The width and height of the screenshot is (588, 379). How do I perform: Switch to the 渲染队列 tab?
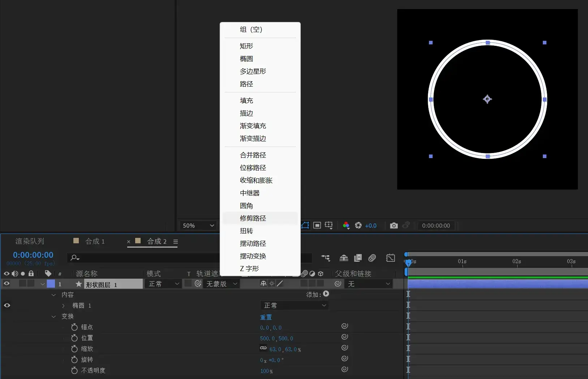click(x=30, y=241)
